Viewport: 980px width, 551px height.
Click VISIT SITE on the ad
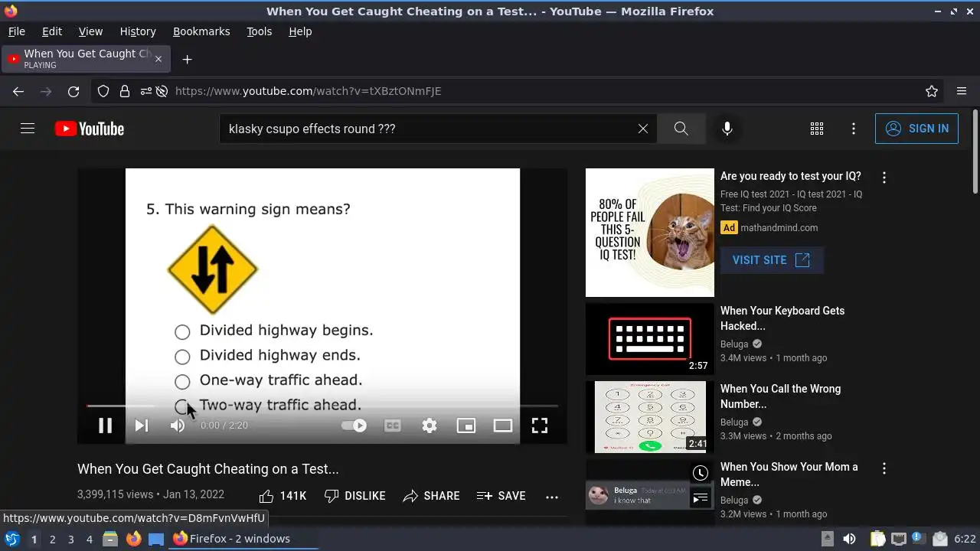771,260
